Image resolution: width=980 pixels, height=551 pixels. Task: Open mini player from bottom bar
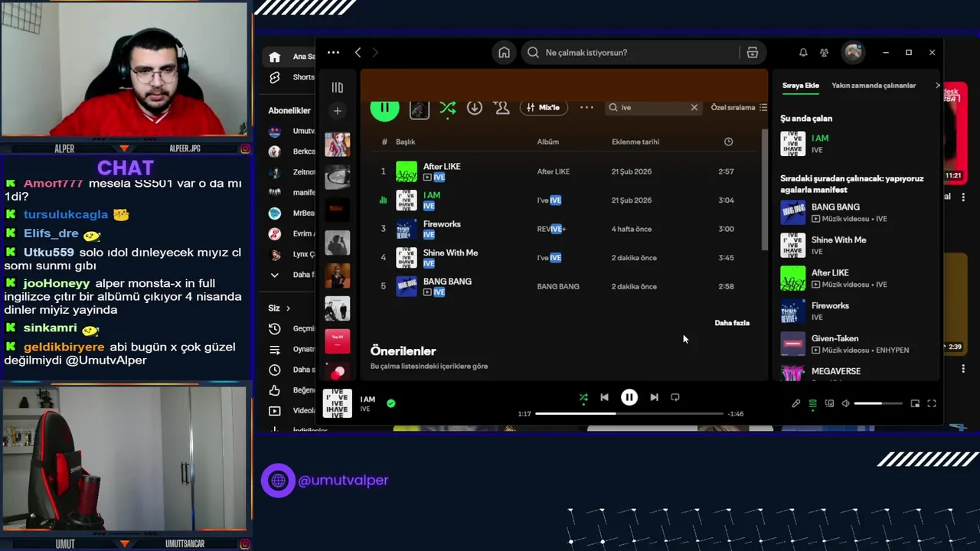[x=915, y=403]
